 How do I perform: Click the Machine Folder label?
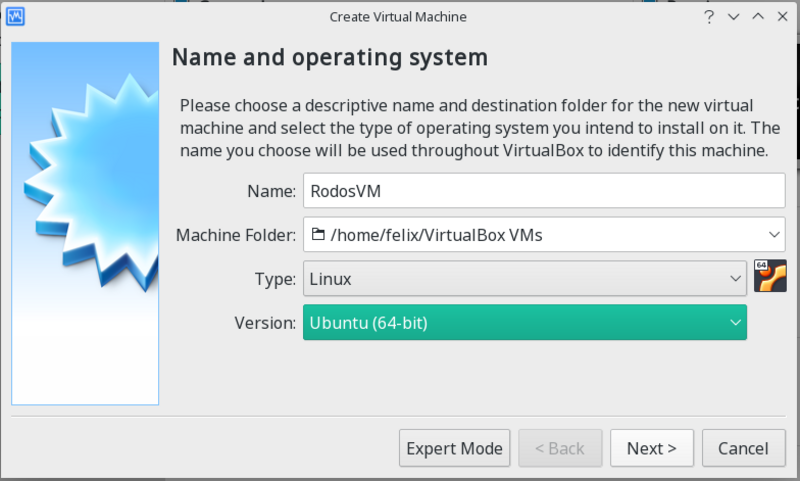[x=236, y=235]
